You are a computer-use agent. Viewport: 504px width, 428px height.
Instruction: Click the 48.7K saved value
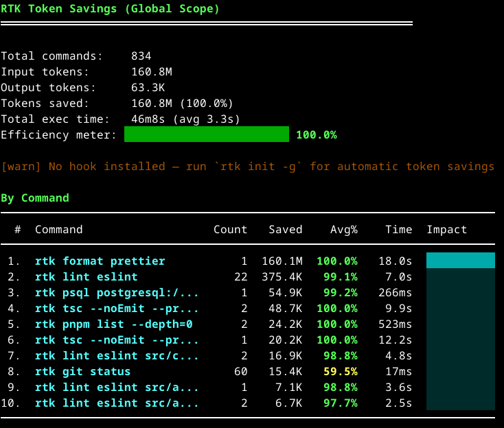point(286,308)
